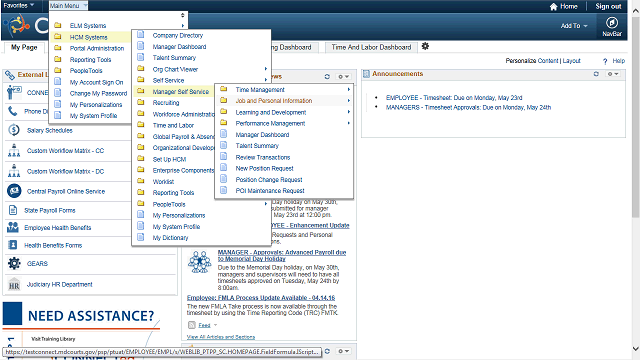Click the Home house icon

click(x=553, y=7)
